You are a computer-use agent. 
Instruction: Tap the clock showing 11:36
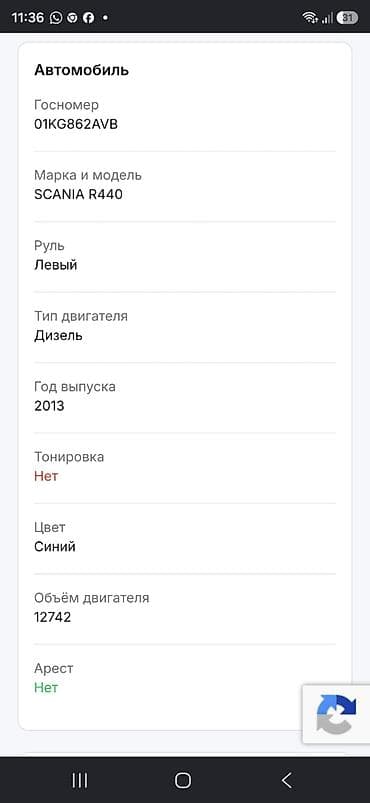28,17
